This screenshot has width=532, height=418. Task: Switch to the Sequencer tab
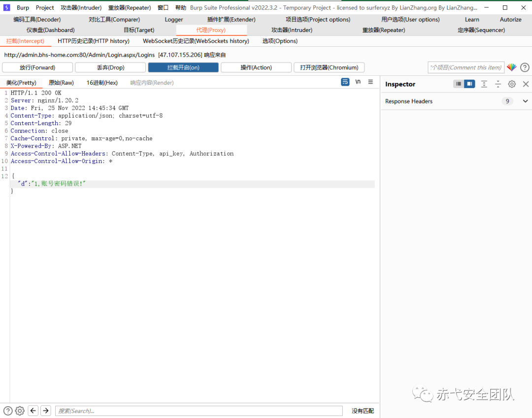pyautogui.click(x=481, y=30)
